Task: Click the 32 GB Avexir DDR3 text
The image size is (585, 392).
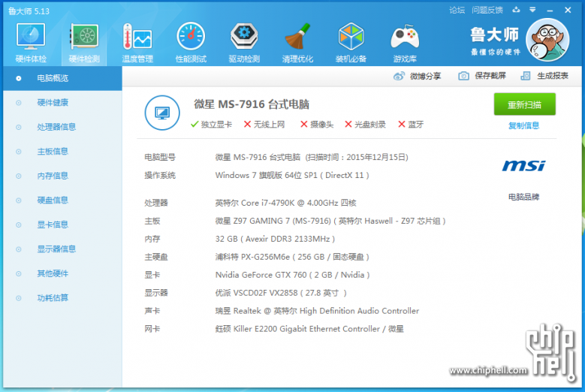Action: click(x=275, y=239)
